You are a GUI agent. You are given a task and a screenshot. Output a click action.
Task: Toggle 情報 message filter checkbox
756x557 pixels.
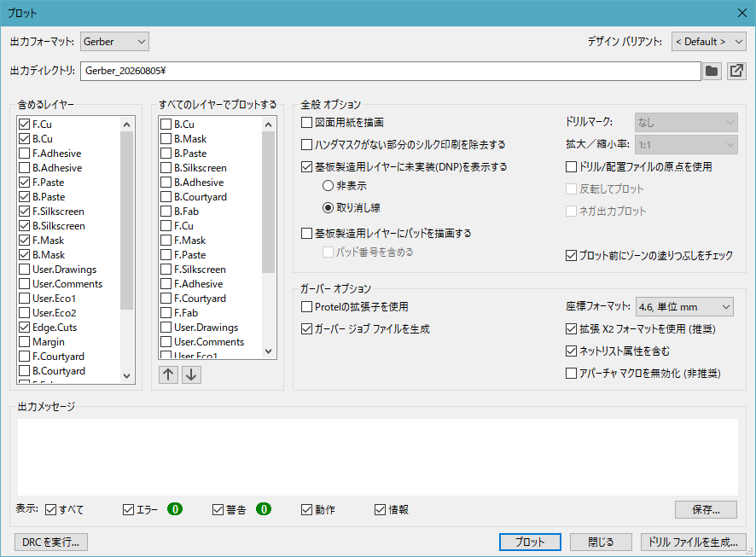click(x=381, y=509)
